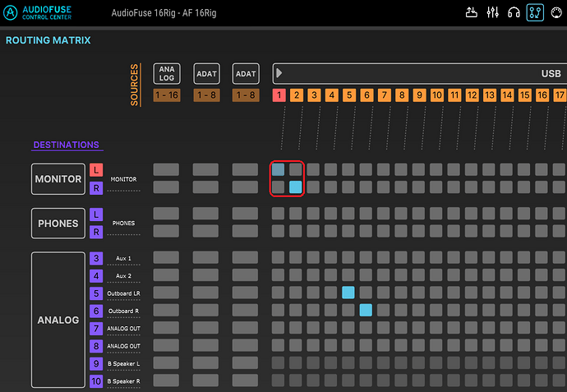This screenshot has width=567, height=392.
Task: Open the mixer faders icon
Action: 492,12
